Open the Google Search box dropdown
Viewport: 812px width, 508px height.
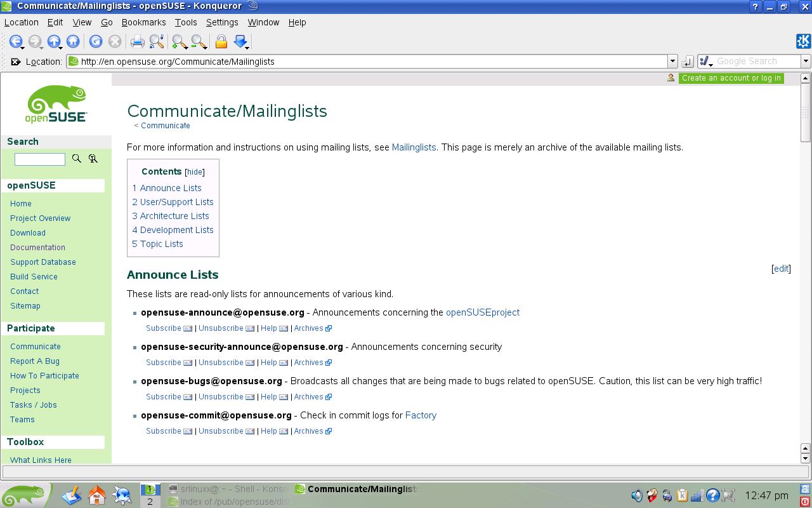[x=806, y=62]
